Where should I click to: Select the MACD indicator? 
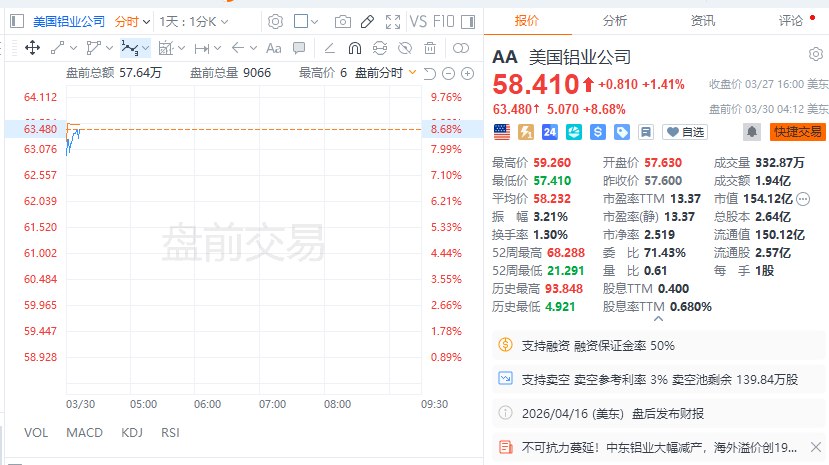(84, 433)
